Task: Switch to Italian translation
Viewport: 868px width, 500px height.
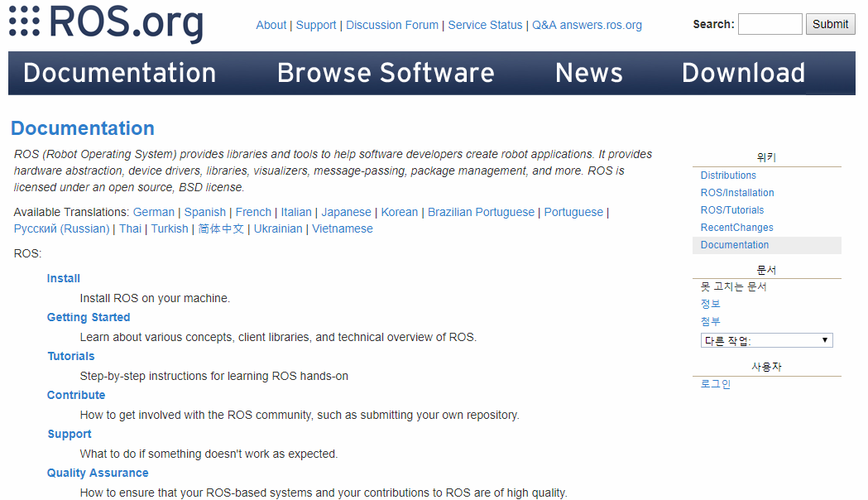Action: tap(296, 212)
